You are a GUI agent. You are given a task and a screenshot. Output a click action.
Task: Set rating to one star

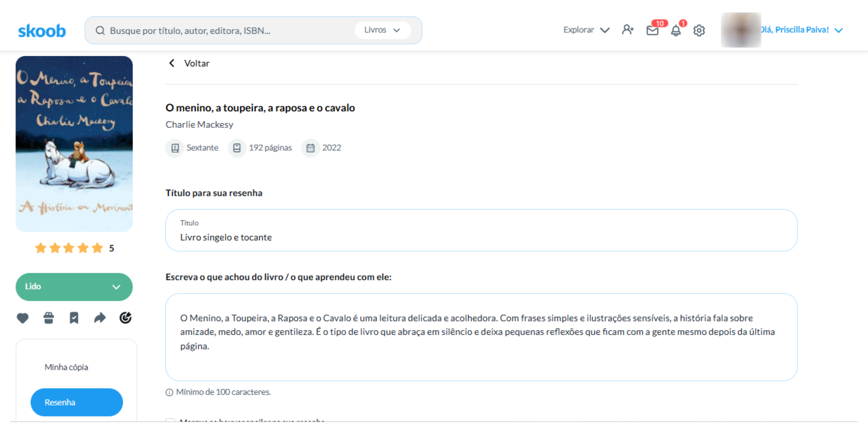[40, 248]
